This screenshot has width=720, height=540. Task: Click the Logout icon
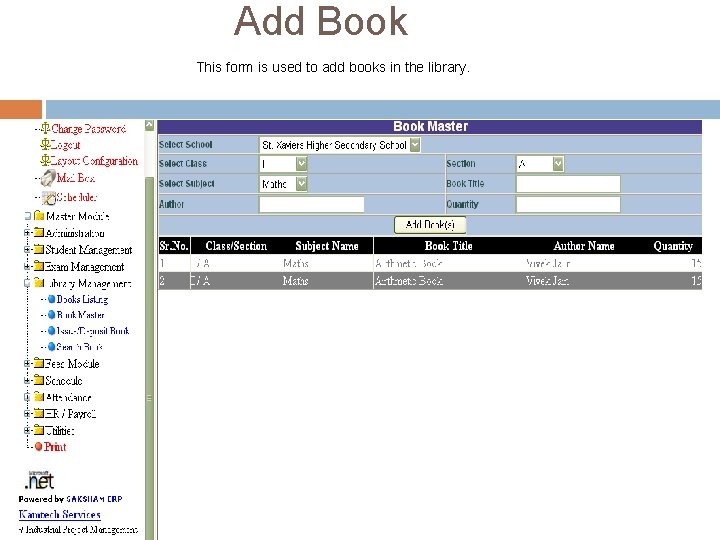45,145
